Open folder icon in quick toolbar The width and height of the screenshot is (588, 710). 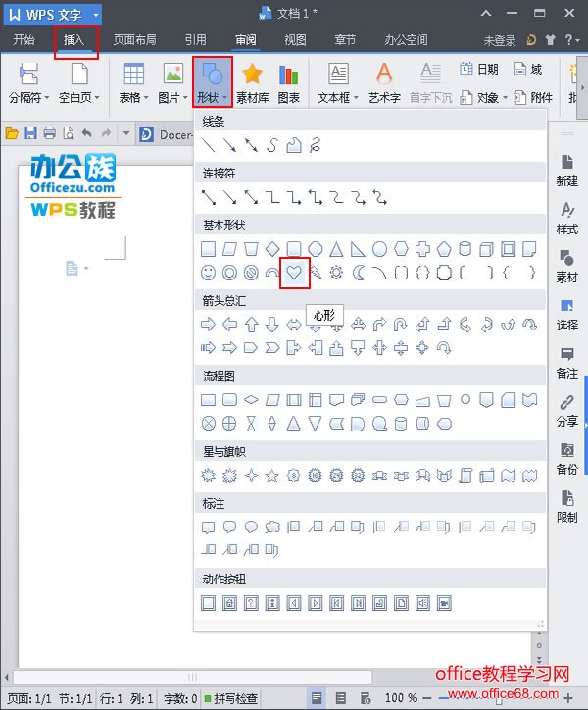click(12, 133)
